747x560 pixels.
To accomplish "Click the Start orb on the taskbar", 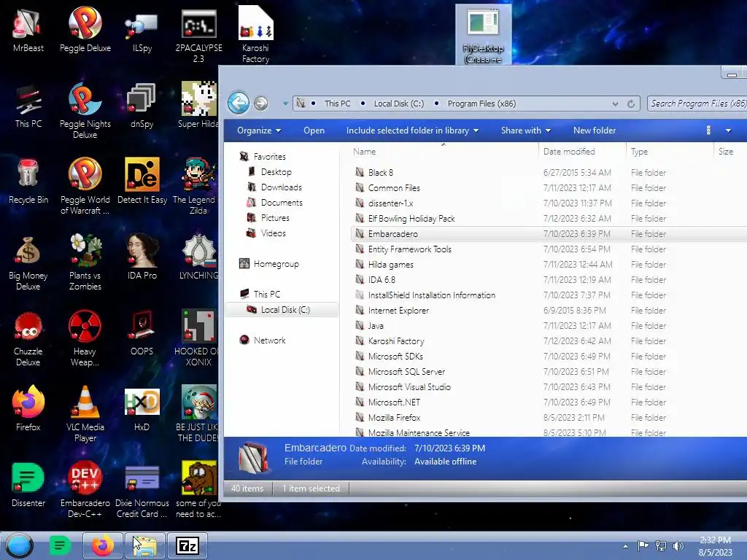I will (x=19, y=545).
